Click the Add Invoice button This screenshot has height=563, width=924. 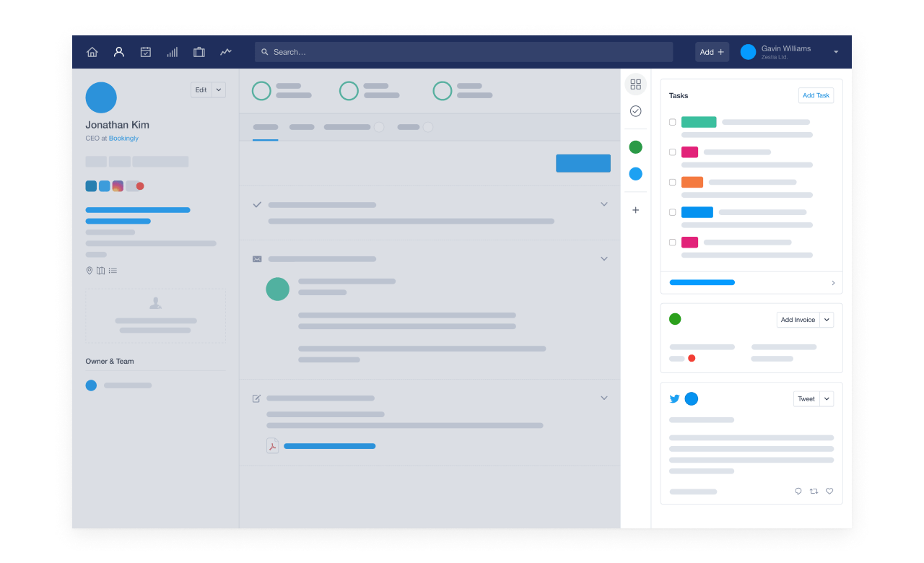[x=798, y=320]
